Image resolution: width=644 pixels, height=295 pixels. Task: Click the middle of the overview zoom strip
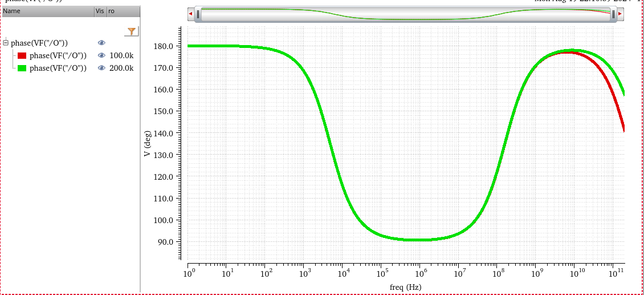[405, 15]
